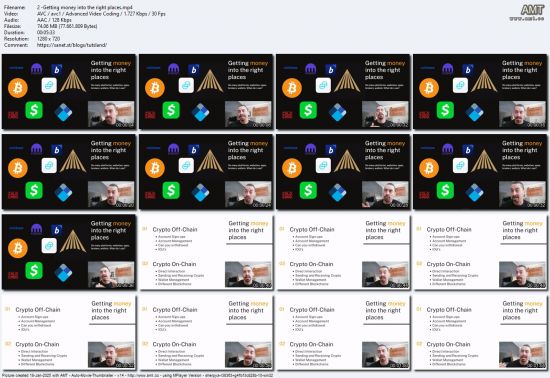Select the audio value "AAC / 128 Kbps"

click(54, 20)
